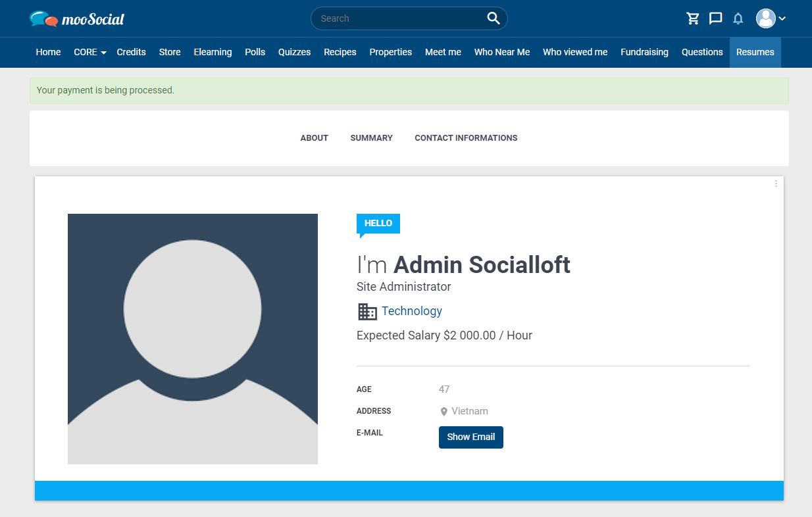The width and height of the screenshot is (812, 517).
Task: Click the large profile photo placeholder
Action: (x=193, y=339)
